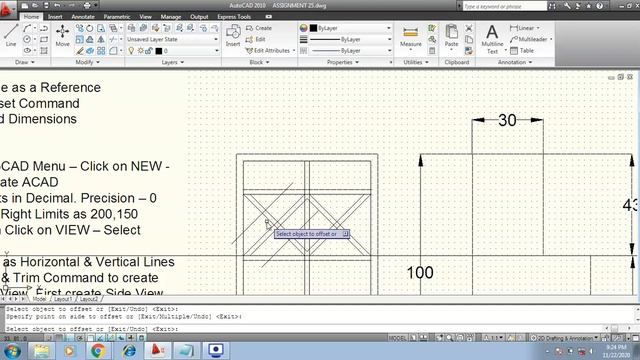Click the Windows Start button
The image size is (640, 360).
point(12,351)
